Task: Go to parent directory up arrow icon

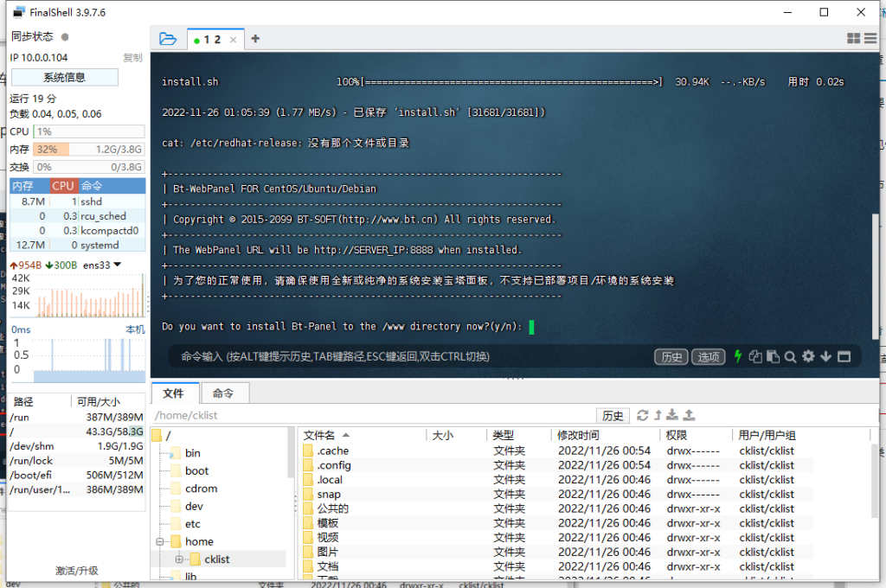Action: coord(658,415)
